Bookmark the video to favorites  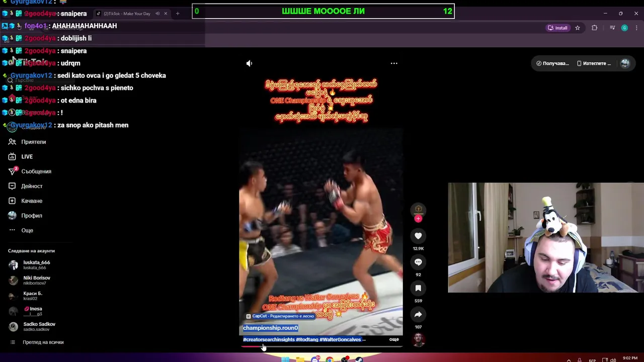click(418, 288)
